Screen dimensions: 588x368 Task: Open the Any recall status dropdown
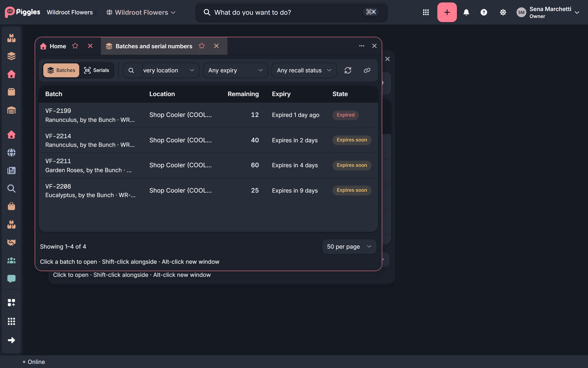(304, 70)
